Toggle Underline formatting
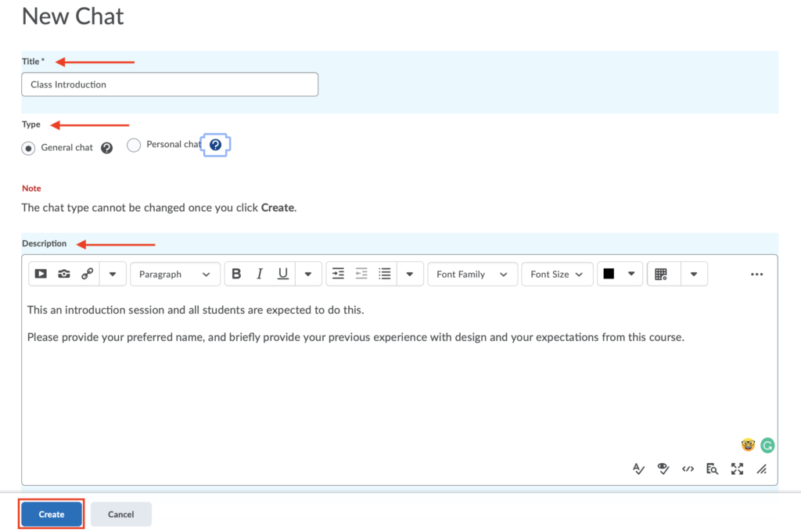Screen dimensions: 801x532 [x=283, y=274]
